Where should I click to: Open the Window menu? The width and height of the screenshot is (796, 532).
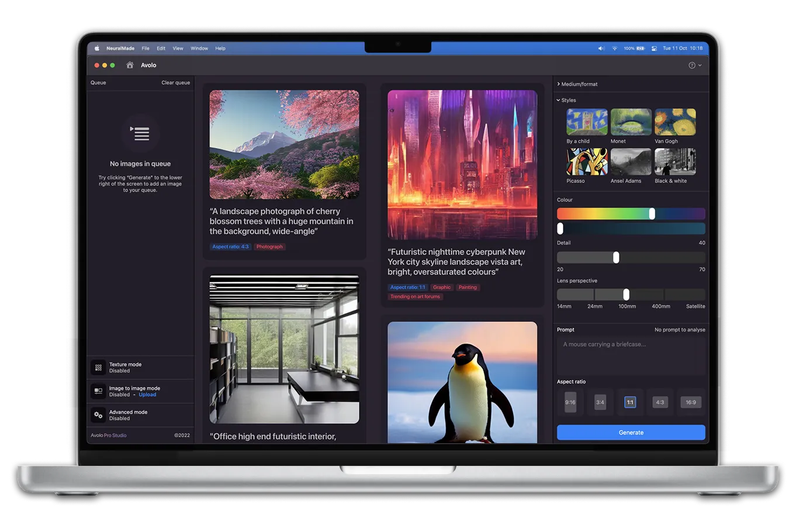[x=199, y=49]
